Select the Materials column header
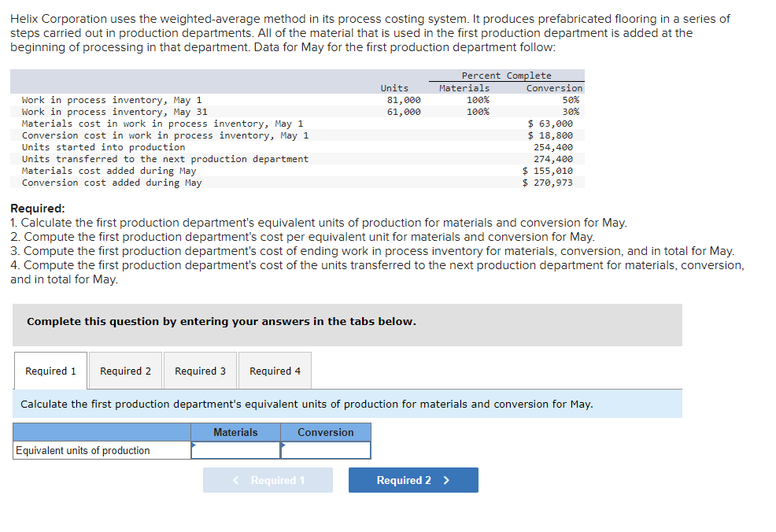 pyautogui.click(x=235, y=432)
